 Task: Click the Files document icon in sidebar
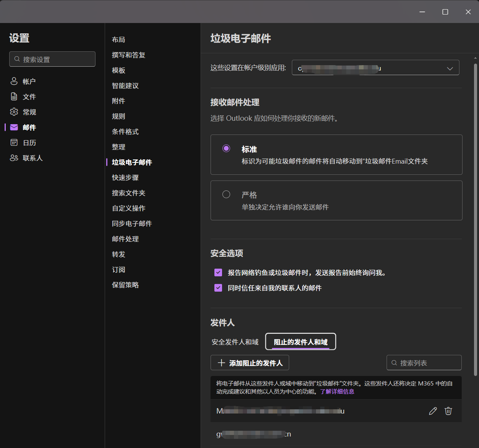click(x=14, y=97)
